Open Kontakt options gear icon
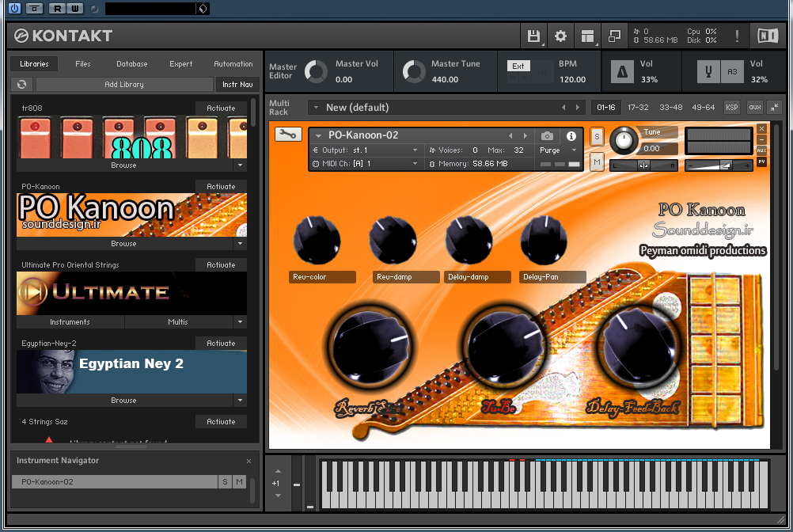This screenshot has height=532, width=793. point(560,36)
